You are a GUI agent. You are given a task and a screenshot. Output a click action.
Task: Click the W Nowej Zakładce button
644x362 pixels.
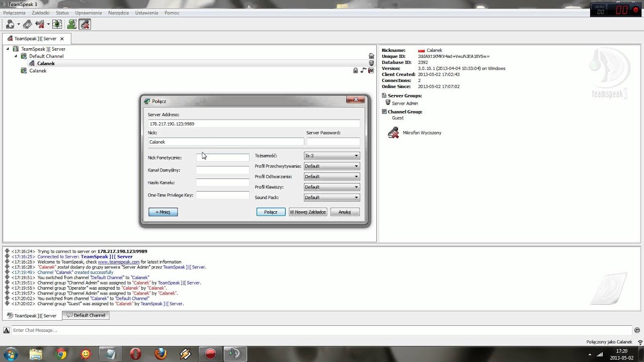[308, 212]
